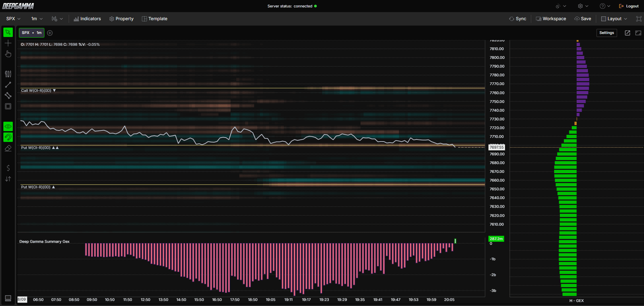This screenshot has width=644, height=306.
Task: Click the 287.2m GEX value label
Action: 496,239
